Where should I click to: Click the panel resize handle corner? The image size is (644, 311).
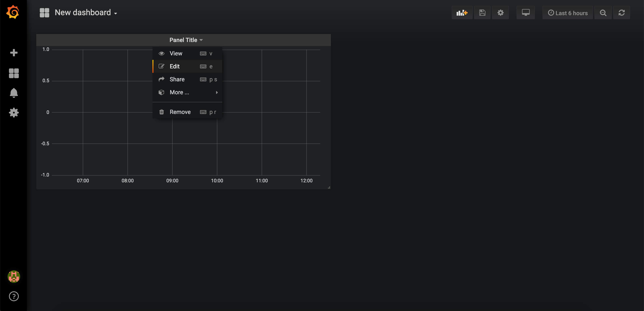click(x=329, y=187)
